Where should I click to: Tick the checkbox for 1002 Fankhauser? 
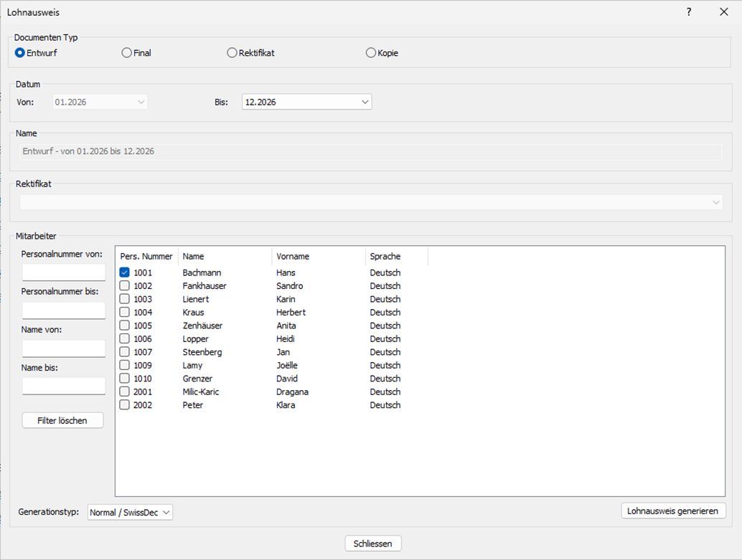[125, 286]
